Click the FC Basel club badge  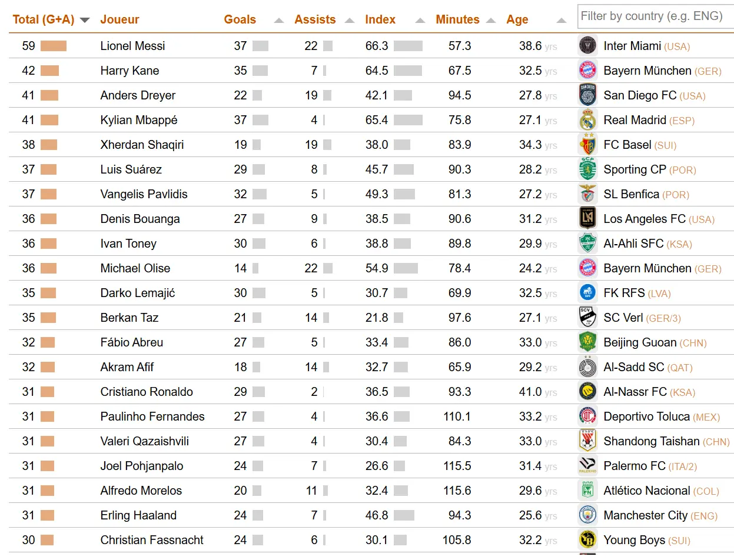pos(587,145)
